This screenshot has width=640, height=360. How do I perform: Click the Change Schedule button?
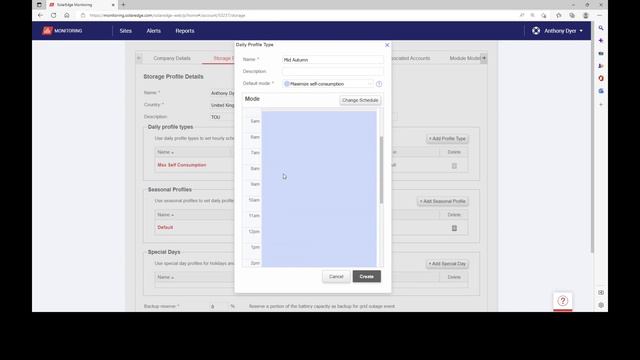pos(360,100)
